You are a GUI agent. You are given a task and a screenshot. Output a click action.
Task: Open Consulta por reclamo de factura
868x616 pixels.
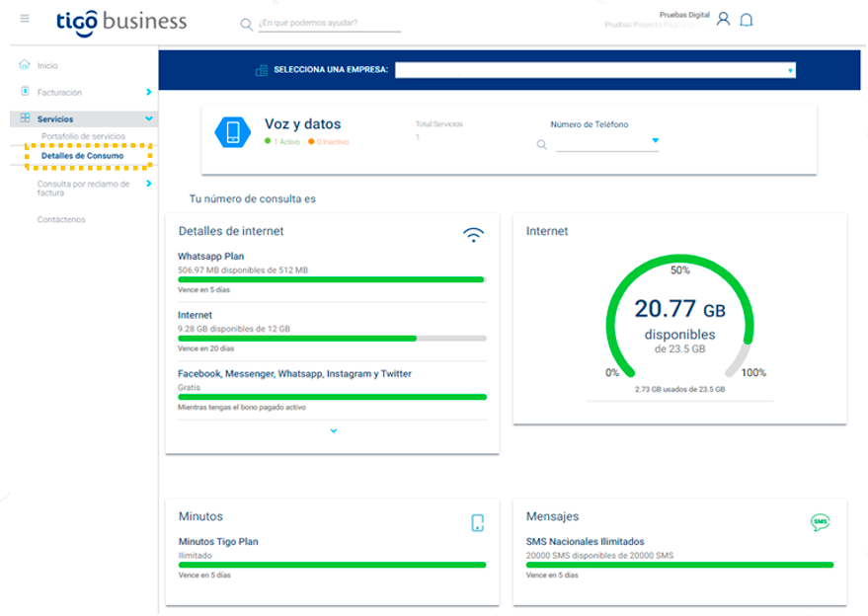click(83, 189)
